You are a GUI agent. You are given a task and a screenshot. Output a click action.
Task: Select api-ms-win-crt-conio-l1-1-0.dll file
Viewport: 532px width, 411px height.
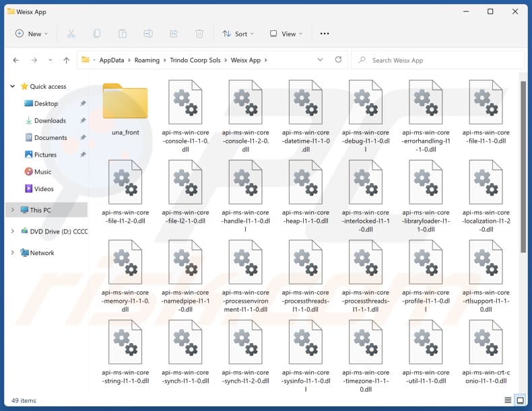point(486,352)
